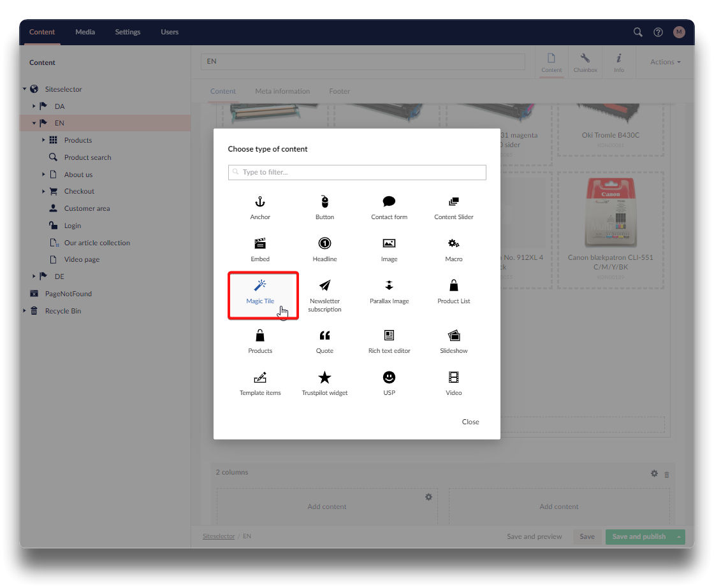Choose the Newsletter subscription paper plane
Image resolution: width=714 pixels, height=588 pixels.
(324, 285)
